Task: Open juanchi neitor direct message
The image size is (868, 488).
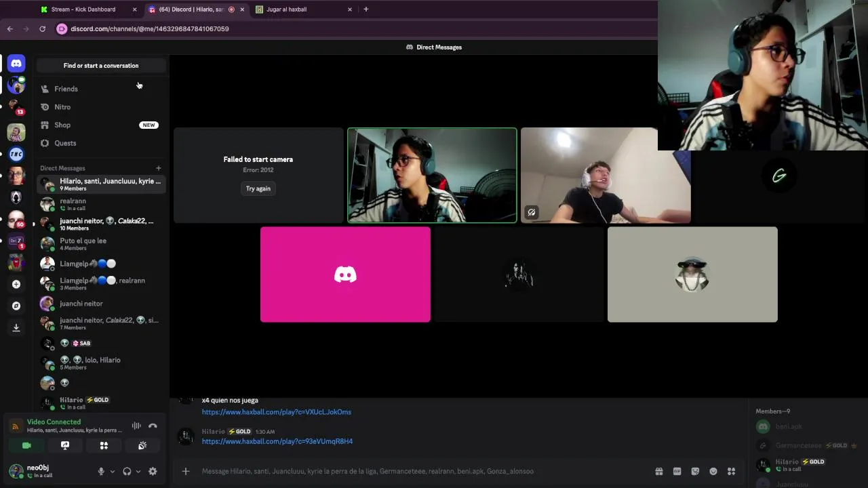Action: coord(100,304)
